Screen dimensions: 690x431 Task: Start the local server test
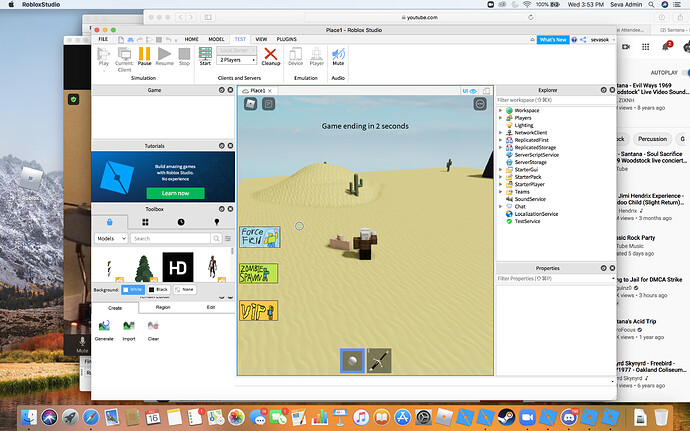pos(205,56)
